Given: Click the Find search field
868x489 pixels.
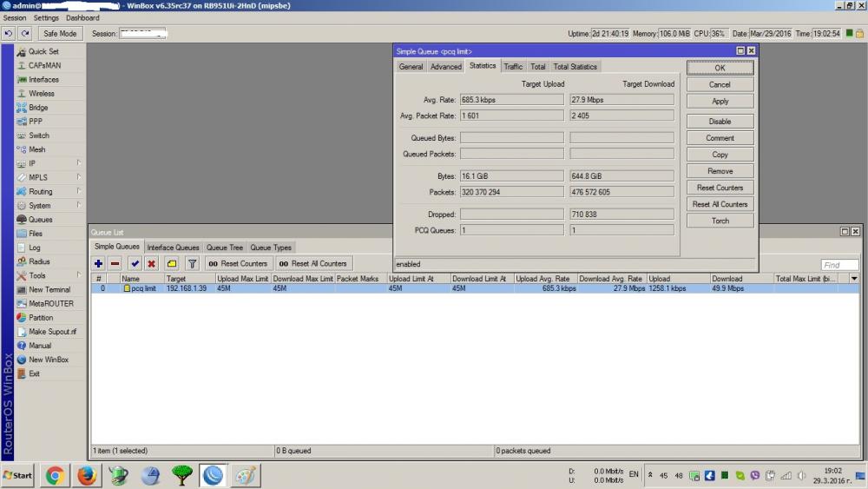Looking at the screenshot, I should [839, 265].
